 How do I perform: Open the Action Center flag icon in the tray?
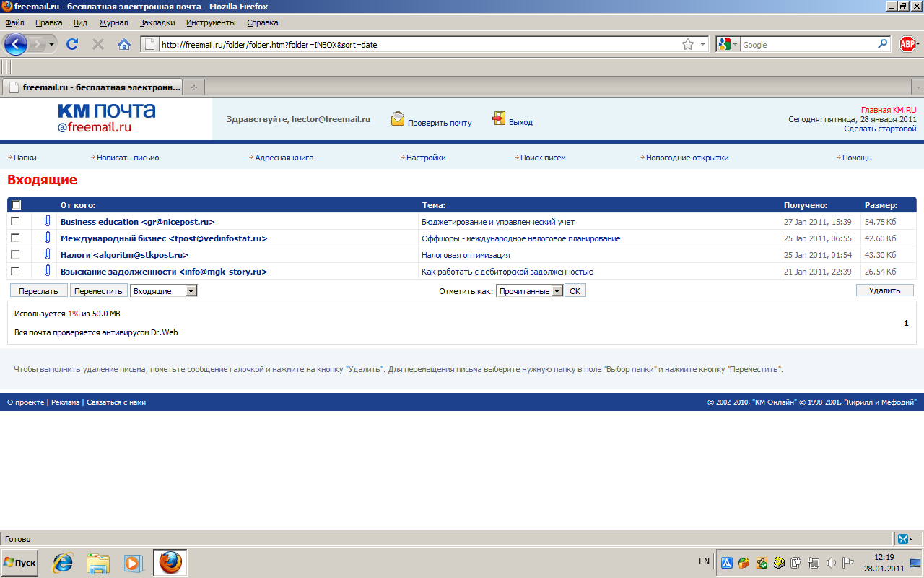click(848, 563)
